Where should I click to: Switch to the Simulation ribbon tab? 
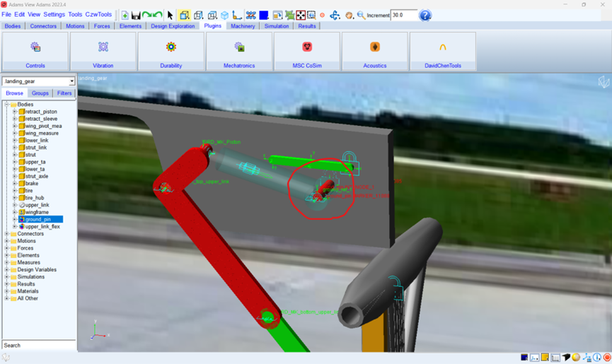click(277, 26)
